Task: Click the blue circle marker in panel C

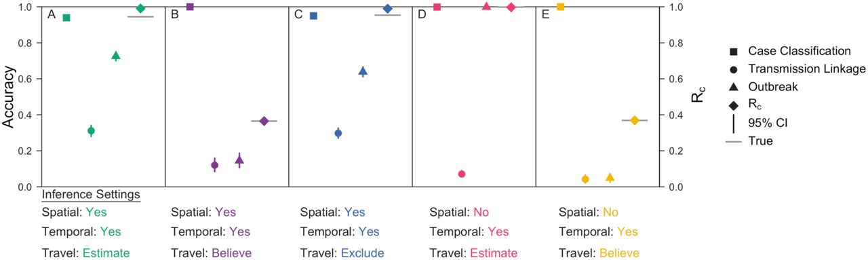Action: point(338,133)
